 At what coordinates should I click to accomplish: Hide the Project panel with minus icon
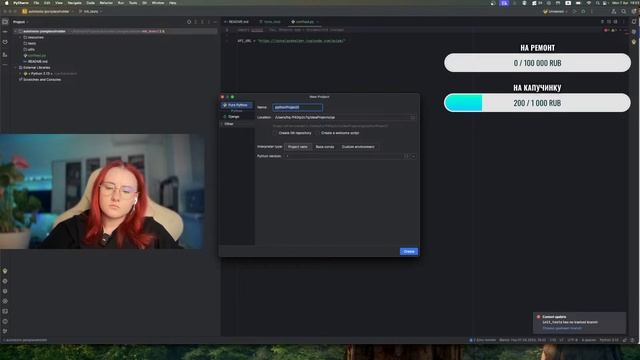click(x=216, y=22)
